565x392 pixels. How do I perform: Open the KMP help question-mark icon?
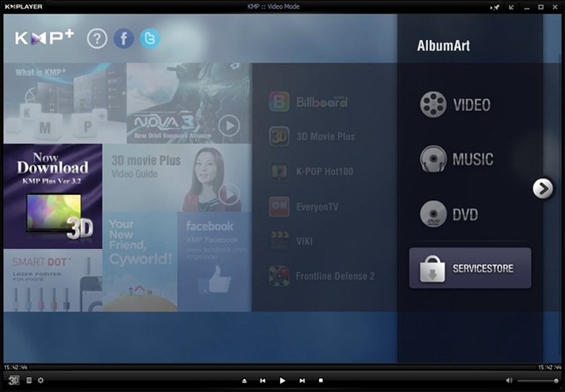pos(97,38)
